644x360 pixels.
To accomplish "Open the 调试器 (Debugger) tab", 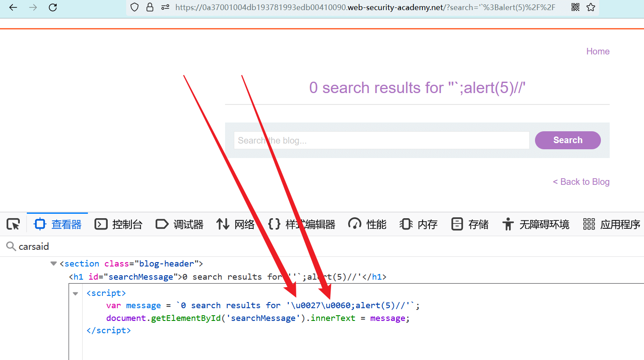I will (x=179, y=224).
